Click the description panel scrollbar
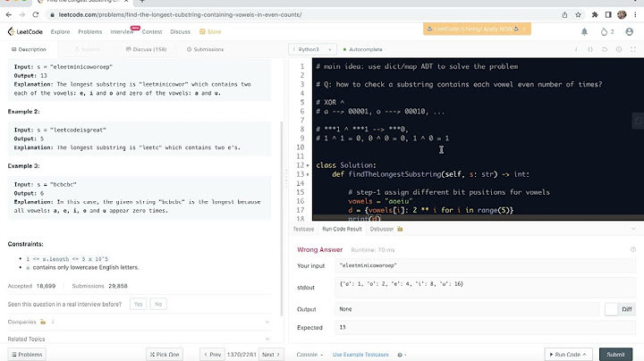Image resolution: width=644 pixels, height=361 pixels. pos(282,219)
